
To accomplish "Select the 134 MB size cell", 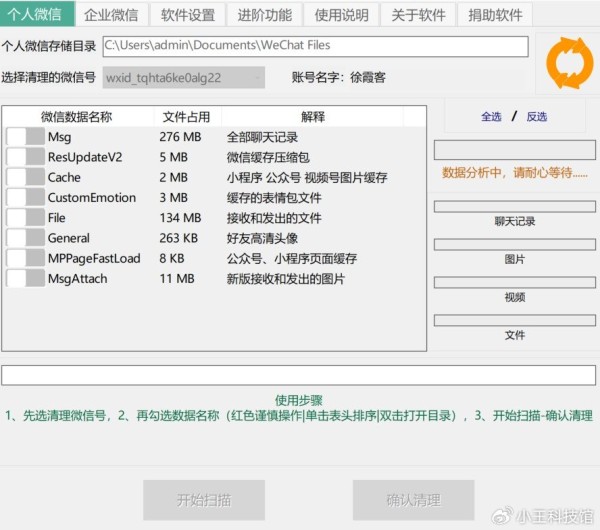I will click(x=180, y=218).
